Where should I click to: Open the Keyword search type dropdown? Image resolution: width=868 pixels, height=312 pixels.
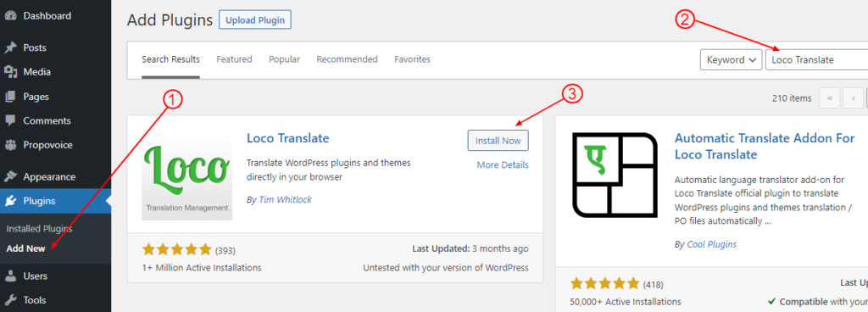(x=731, y=59)
